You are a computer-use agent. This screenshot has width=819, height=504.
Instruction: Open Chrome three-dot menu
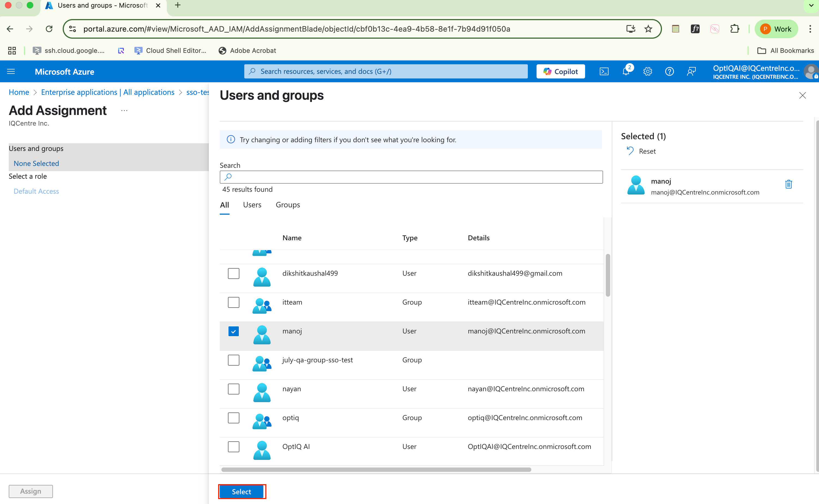(x=810, y=29)
